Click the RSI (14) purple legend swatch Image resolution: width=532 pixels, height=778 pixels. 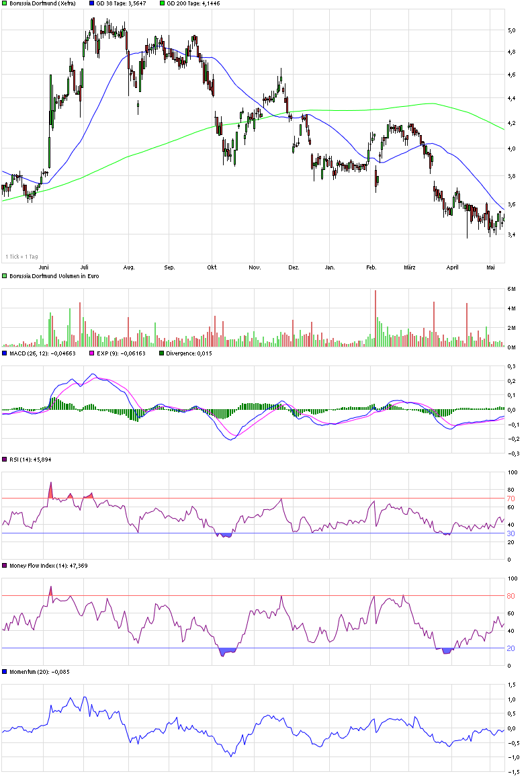pyautogui.click(x=5, y=460)
